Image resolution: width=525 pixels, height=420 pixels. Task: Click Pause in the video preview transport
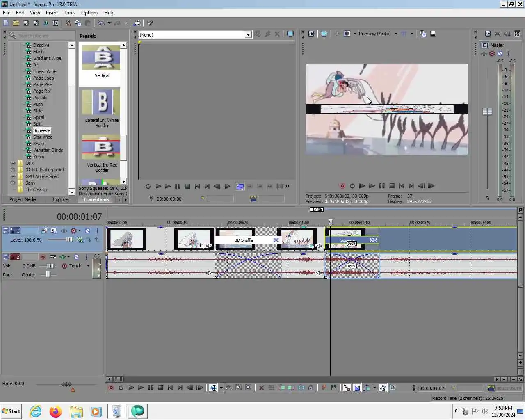(x=382, y=186)
